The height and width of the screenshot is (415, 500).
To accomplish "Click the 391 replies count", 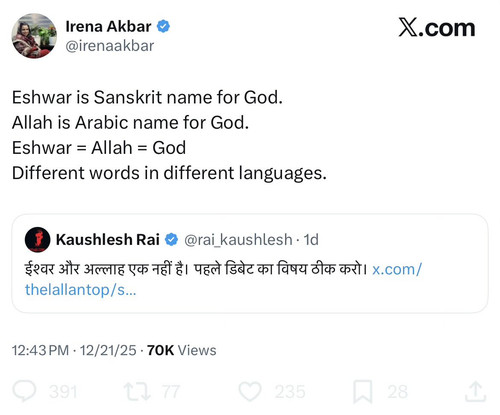I will click(x=63, y=392).
